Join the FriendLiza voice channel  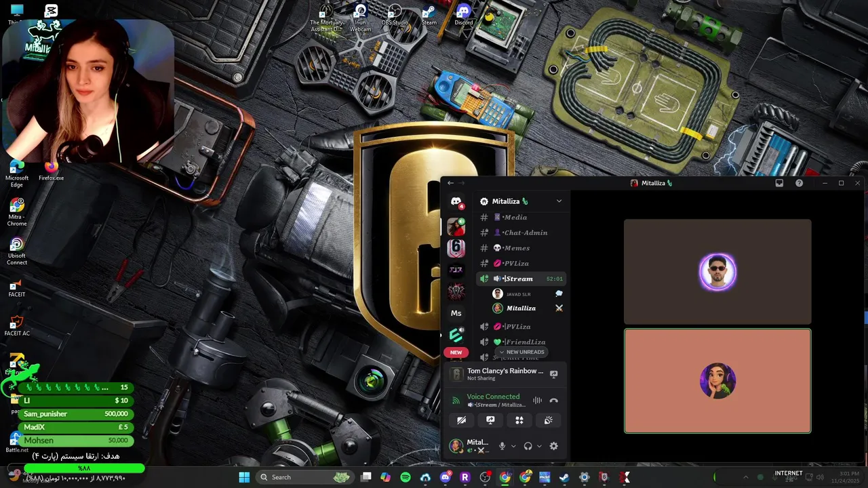(522, 342)
